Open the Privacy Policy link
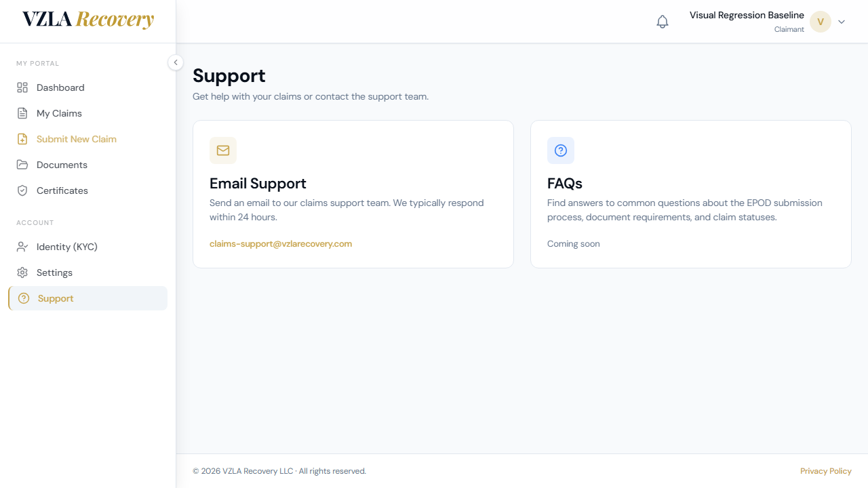868x488 pixels. [x=826, y=471]
